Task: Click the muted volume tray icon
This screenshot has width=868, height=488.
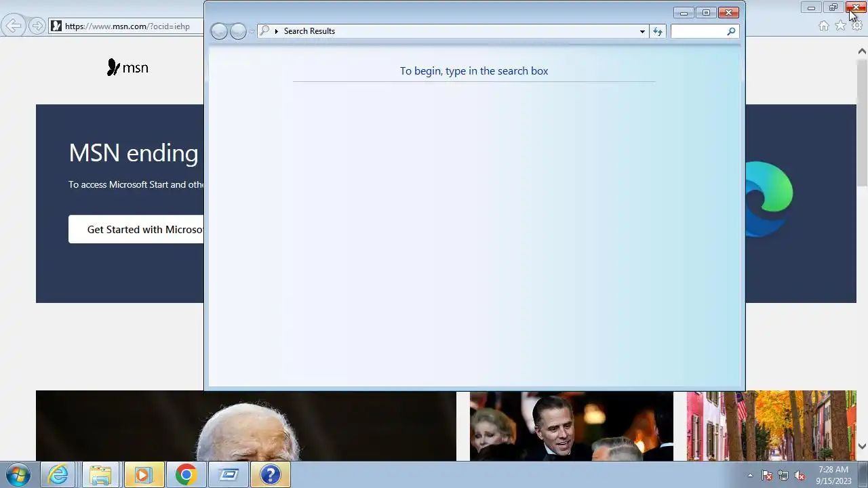Action: (x=800, y=475)
